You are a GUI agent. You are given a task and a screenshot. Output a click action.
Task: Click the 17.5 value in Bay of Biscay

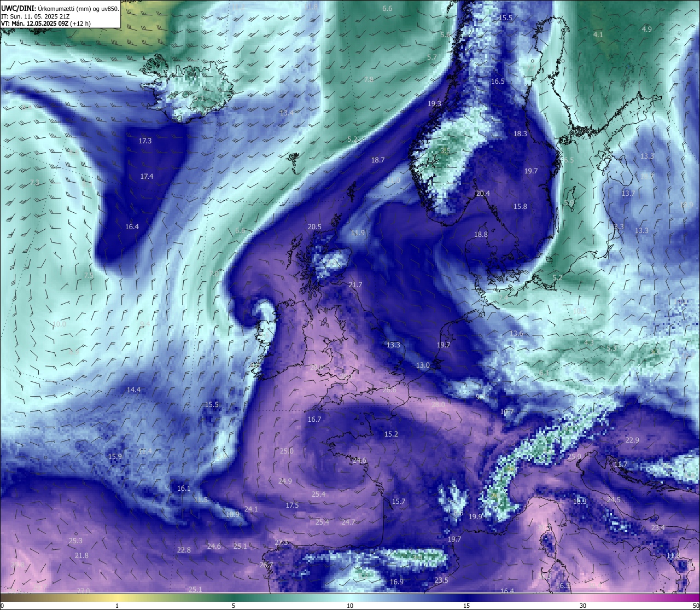pyautogui.click(x=293, y=505)
